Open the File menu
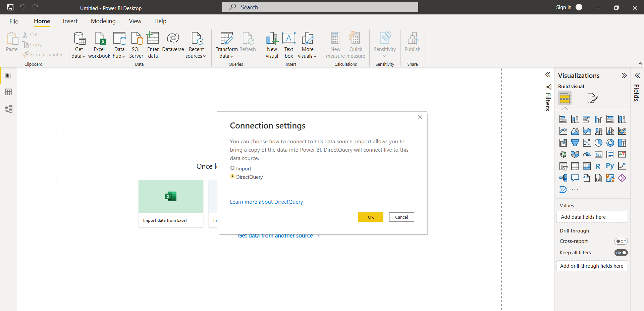The width and height of the screenshot is (644, 311). [x=14, y=21]
